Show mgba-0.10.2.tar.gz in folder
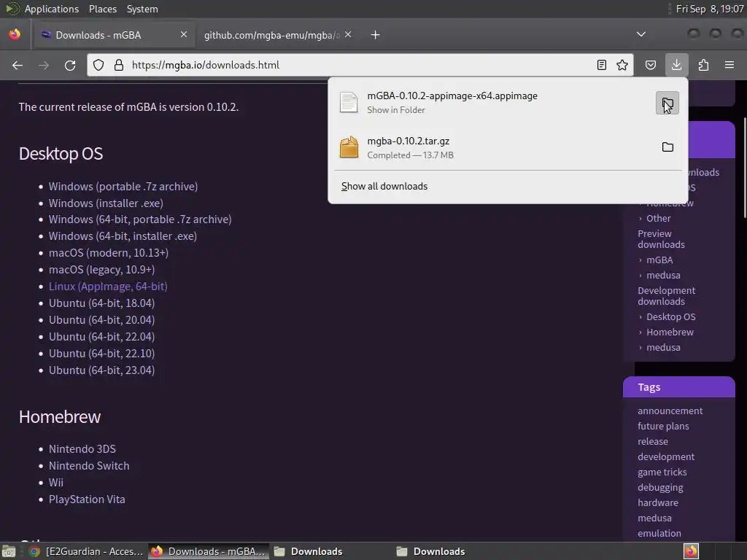The width and height of the screenshot is (747, 560). [668, 147]
